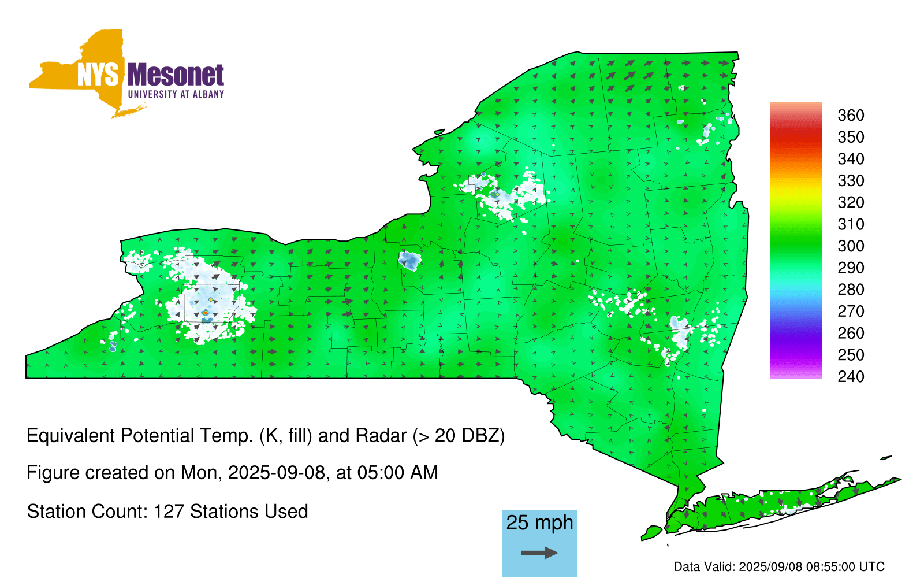Image resolution: width=924 pixels, height=578 pixels.
Task: Click 'Equivalent Potential Temp.' title text
Action: [140, 435]
